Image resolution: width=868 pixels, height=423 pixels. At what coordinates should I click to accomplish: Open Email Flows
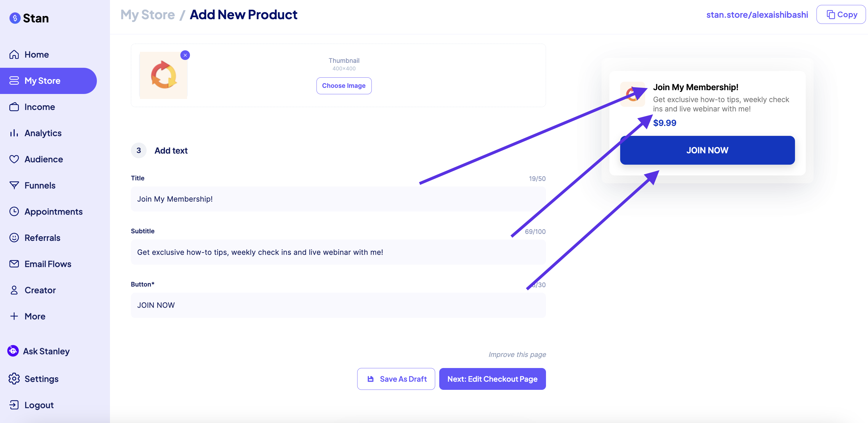click(47, 264)
